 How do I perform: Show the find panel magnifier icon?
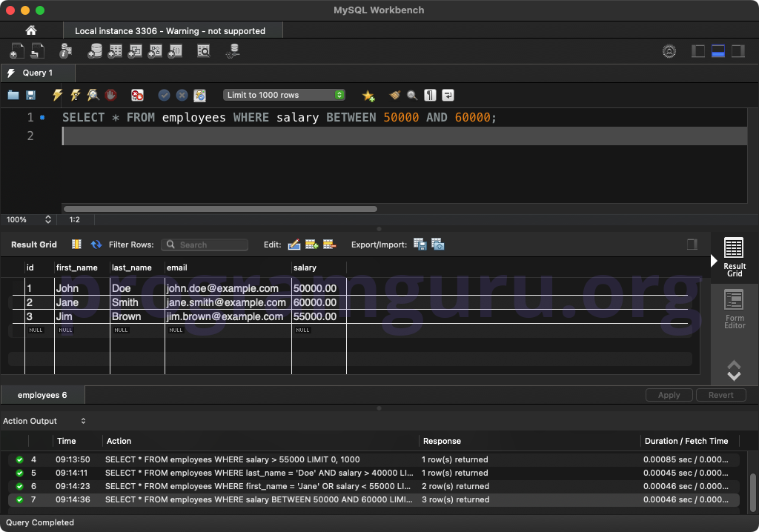tap(412, 95)
